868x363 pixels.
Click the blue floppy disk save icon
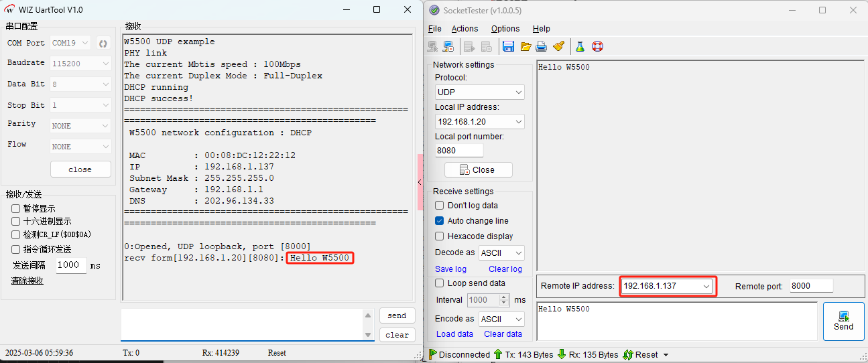[508, 46]
